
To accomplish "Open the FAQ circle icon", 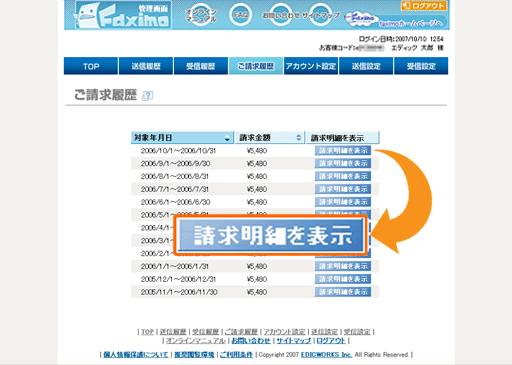I will pos(240,15).
